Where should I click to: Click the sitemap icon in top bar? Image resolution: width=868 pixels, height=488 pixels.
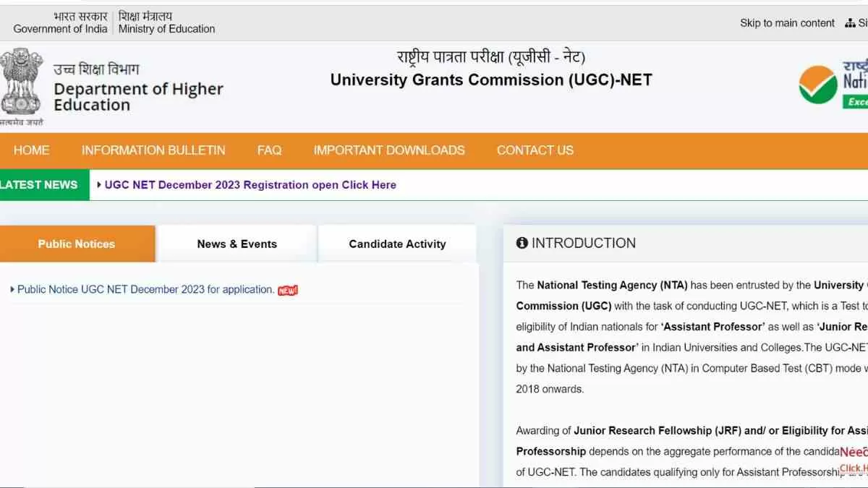click(x=850, y=23)
